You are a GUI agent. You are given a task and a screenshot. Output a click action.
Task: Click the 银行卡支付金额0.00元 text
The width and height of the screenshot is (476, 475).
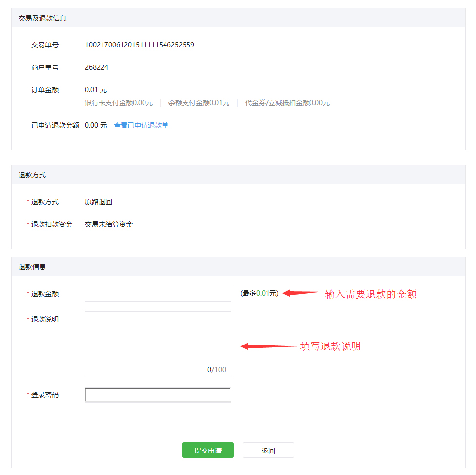click(119, 103)
